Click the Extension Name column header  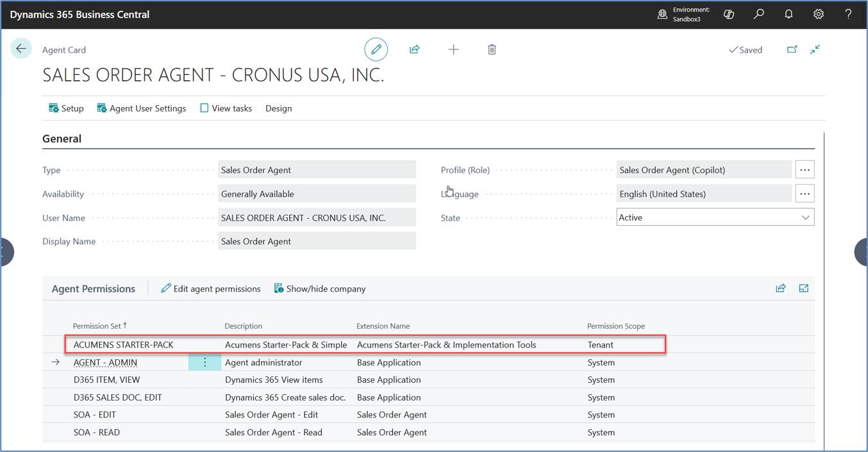[x=383, y=326]
